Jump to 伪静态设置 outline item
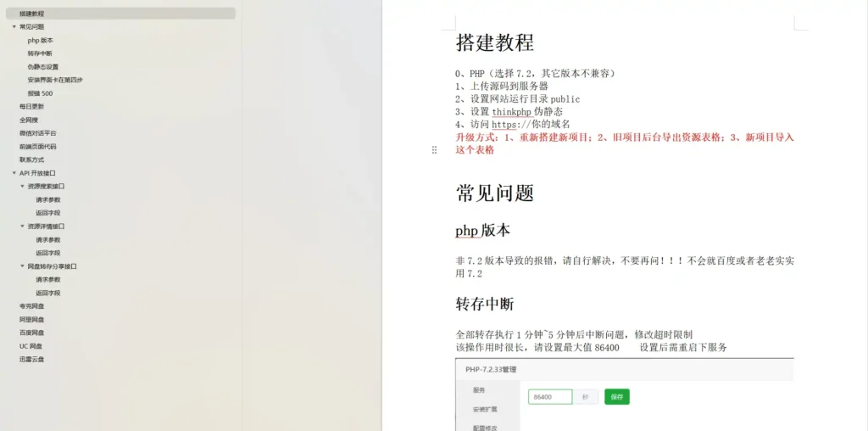The width and height of the screenshot is (868, 431). (42, 66)
